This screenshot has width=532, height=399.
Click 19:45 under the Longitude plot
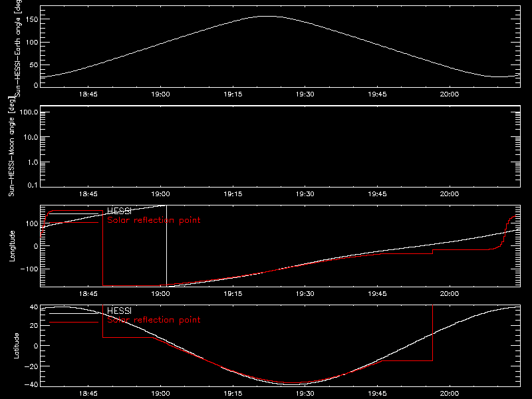(377, 294)
